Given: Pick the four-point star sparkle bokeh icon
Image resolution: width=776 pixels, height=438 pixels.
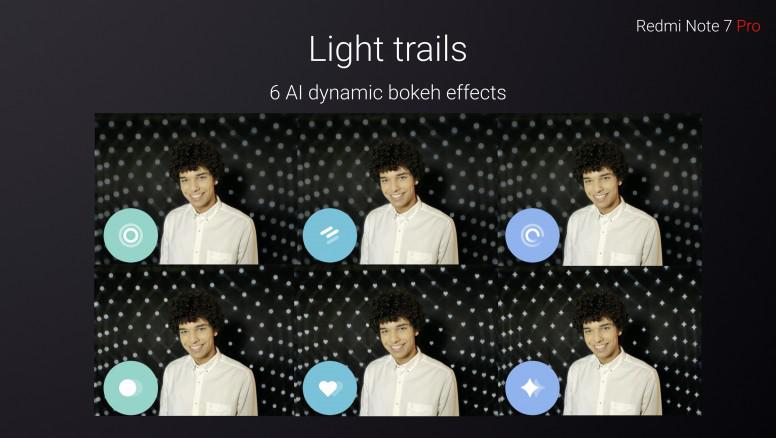Looking at the screenshot, I should click(533, 388).
